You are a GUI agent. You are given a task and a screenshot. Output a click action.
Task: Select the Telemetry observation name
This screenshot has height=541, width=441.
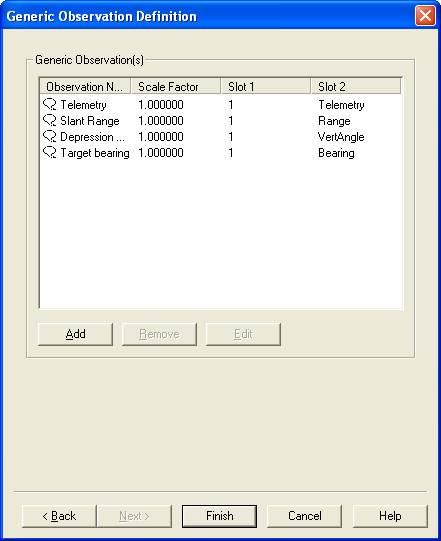tap(83, 105)
